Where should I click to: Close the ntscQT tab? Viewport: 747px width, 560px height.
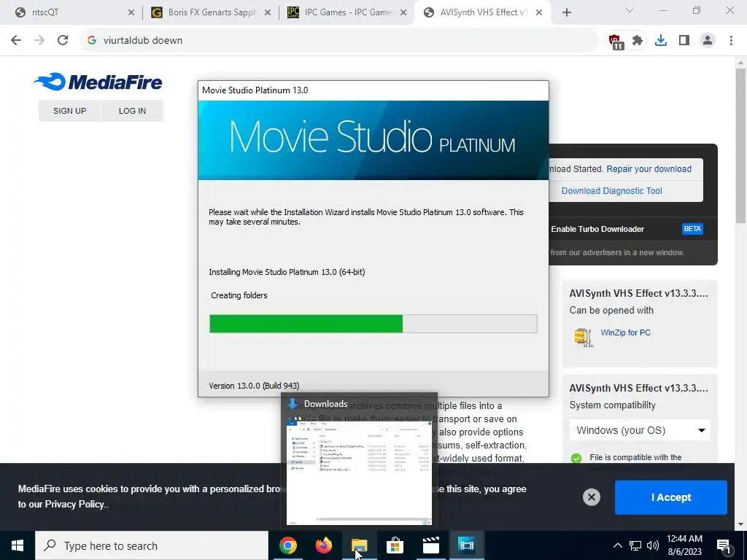[131, 13]
